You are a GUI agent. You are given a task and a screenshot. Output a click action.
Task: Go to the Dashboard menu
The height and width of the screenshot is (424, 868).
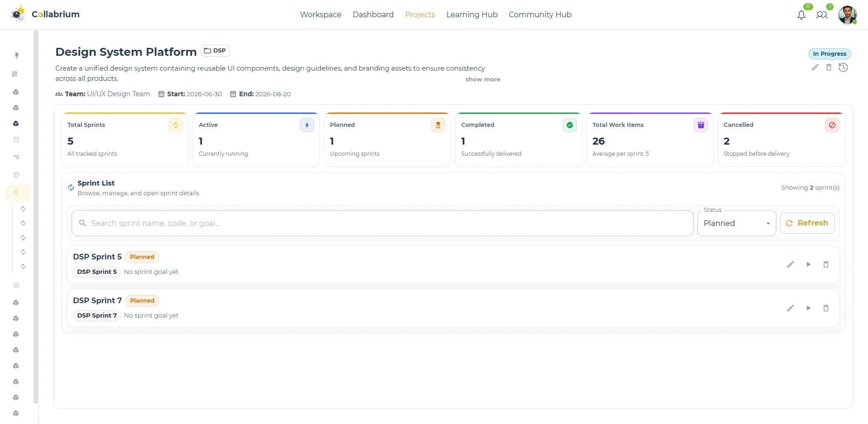373,14
